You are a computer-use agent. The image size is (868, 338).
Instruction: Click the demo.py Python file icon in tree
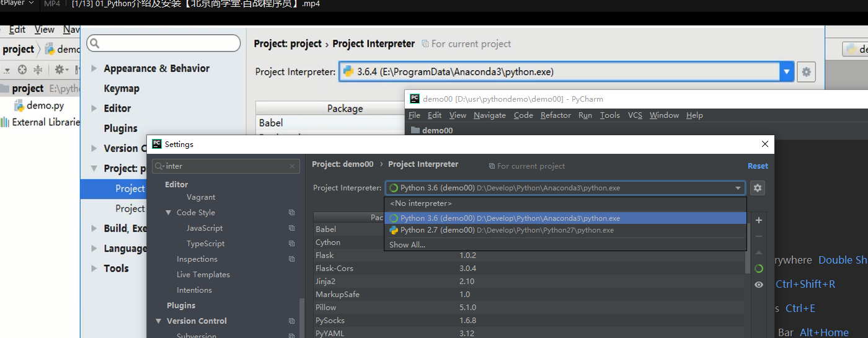[19, 105]
